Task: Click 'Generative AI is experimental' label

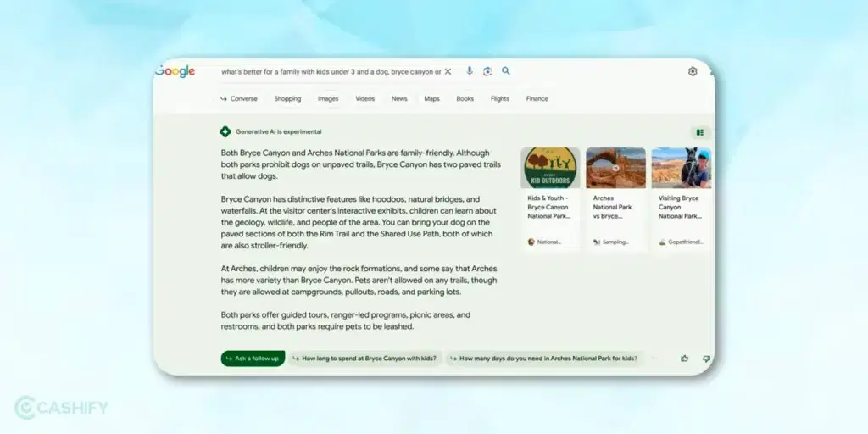Action: tap(278, 131)
